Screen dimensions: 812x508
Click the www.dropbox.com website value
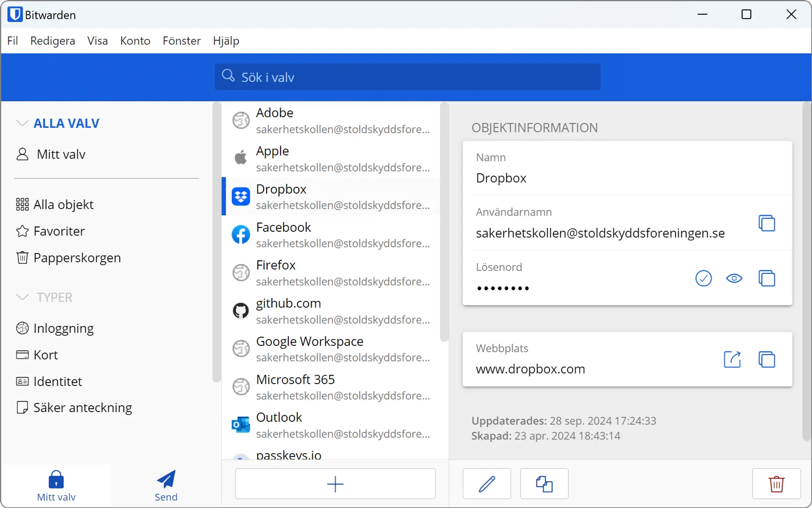point(530,369)
